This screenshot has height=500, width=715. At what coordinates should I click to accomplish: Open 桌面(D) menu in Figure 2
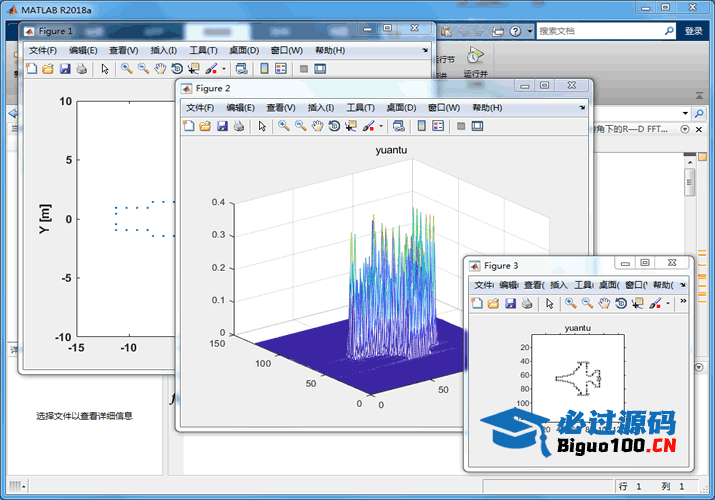point(401,108)
